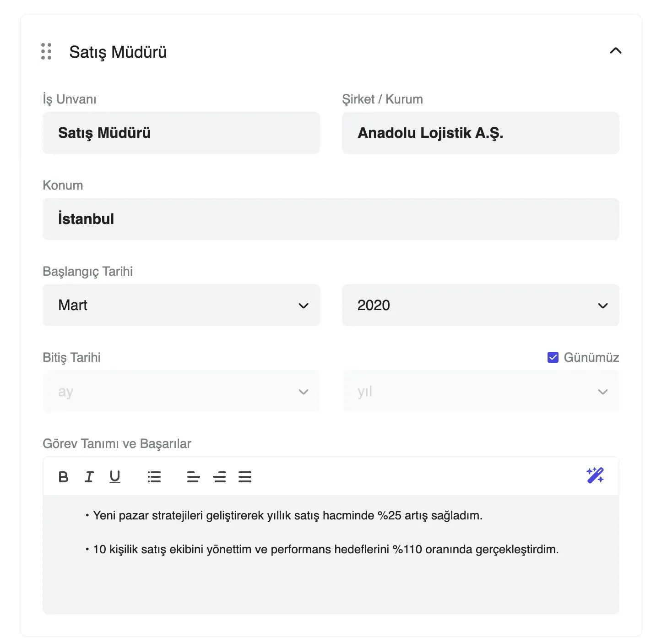The height and width of the screenshot is (644, 651).
Task: Grab the drag handle next to Satış Müdürü
Action: pos(46,52)
